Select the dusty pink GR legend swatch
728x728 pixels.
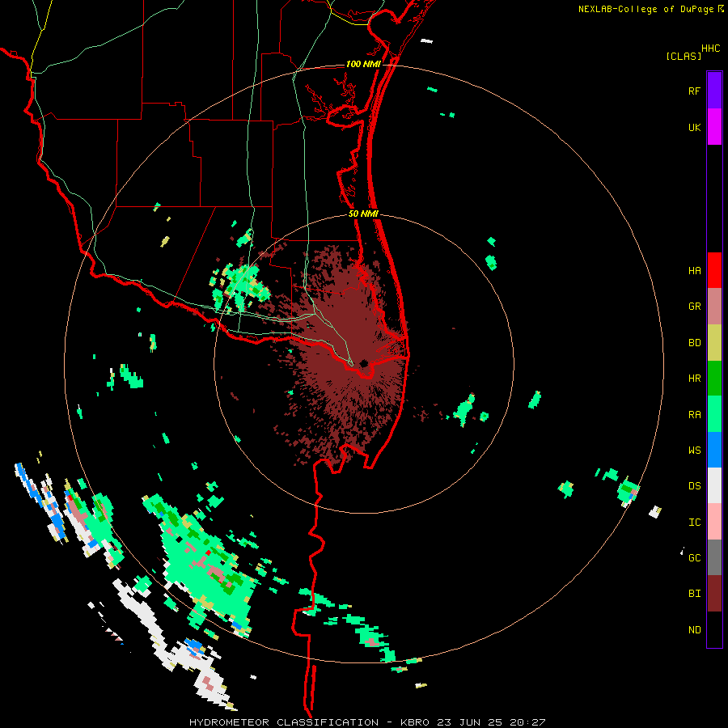714,307
